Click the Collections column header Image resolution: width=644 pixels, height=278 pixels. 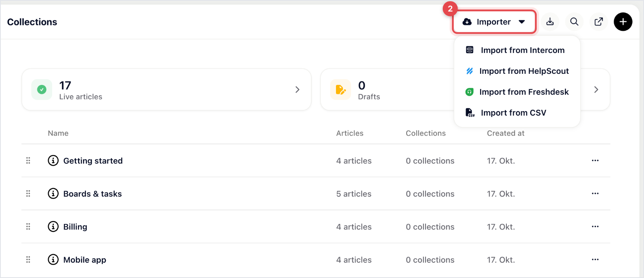[425, 133]
